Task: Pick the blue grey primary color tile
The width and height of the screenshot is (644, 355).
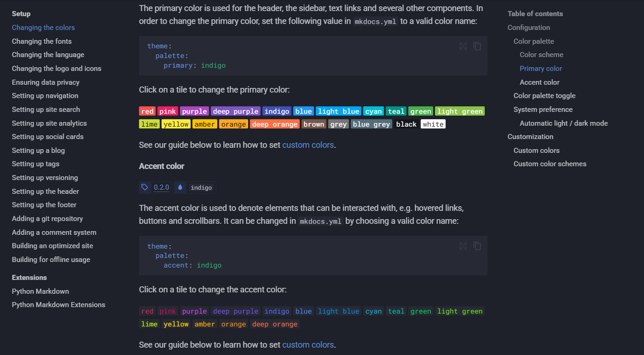Action: (371, 124)
